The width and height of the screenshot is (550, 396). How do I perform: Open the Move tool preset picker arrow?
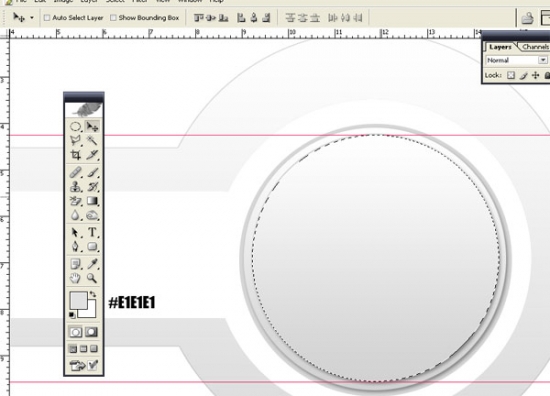coord(32,18)
